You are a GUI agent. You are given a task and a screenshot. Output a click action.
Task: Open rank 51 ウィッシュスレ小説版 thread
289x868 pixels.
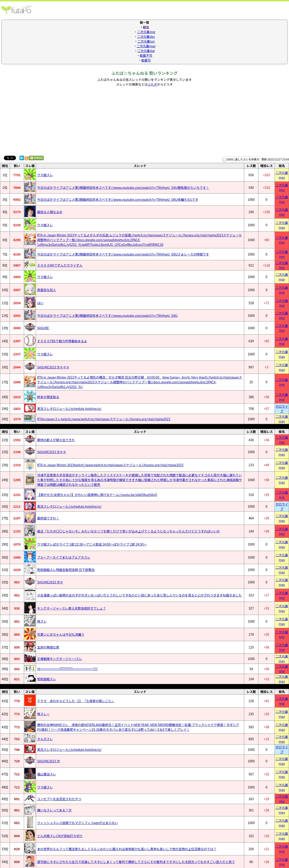(x=77, y=823)
